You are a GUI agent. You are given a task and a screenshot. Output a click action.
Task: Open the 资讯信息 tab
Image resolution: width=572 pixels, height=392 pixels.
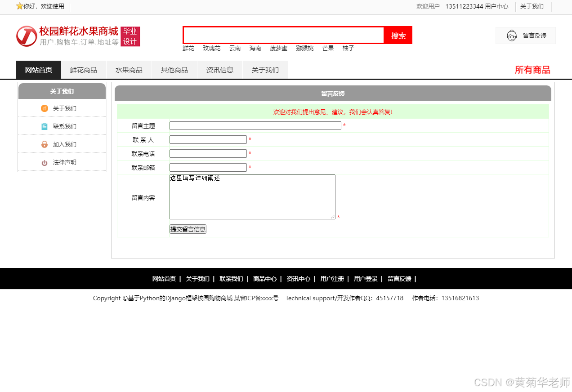tap(220, 70)
